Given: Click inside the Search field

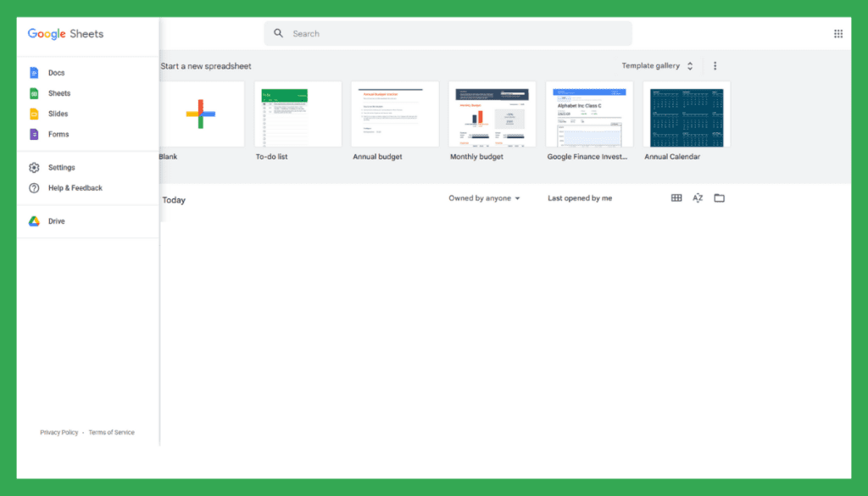Looking at the screenshot, I should coord(448,33).
